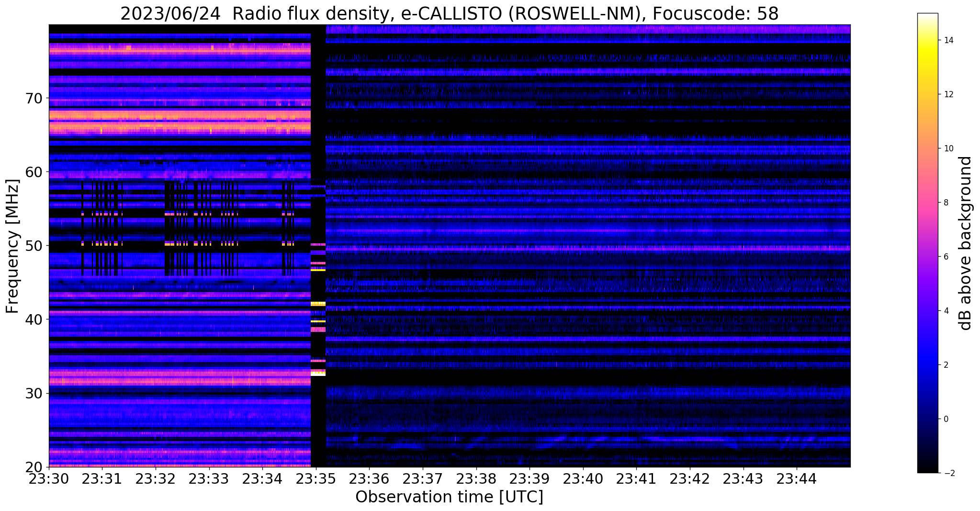Click the colorbar tick label 10

pyautogui.click(x=948, y=148)
